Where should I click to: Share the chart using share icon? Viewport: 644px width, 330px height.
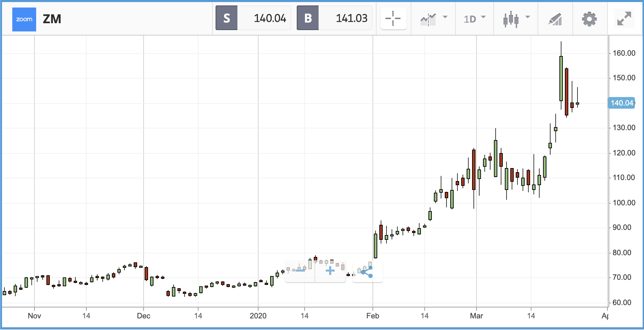tap(367, 272)
